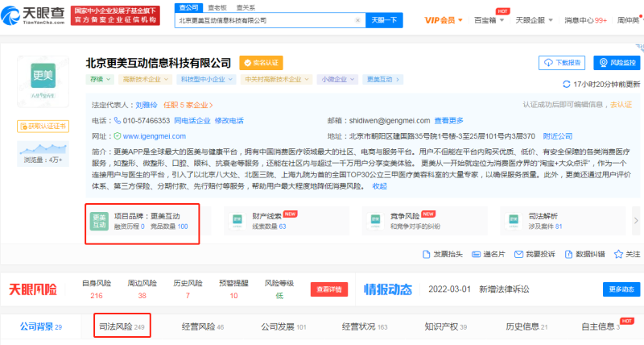The height and width of the screenshot is (345, 644).
Task: Click the 同电话企业 link
Action: point(192,121)
